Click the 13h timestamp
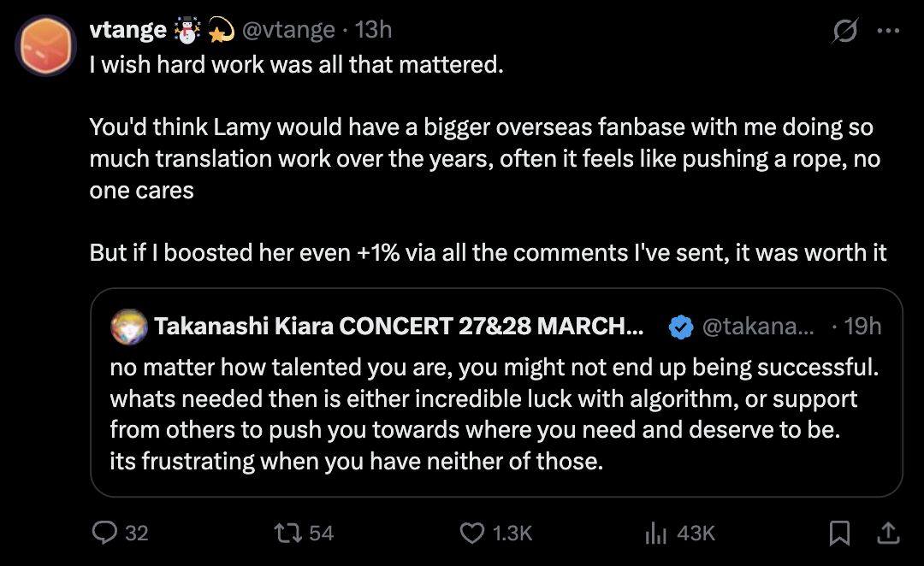This screenshot has height=566, width=924. point(373,29)
